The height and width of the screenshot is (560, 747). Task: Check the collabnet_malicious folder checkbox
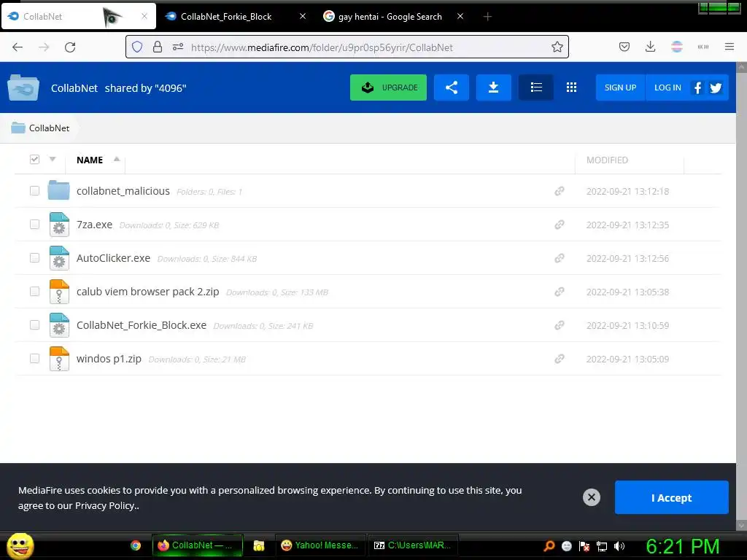tap(34, 191)
